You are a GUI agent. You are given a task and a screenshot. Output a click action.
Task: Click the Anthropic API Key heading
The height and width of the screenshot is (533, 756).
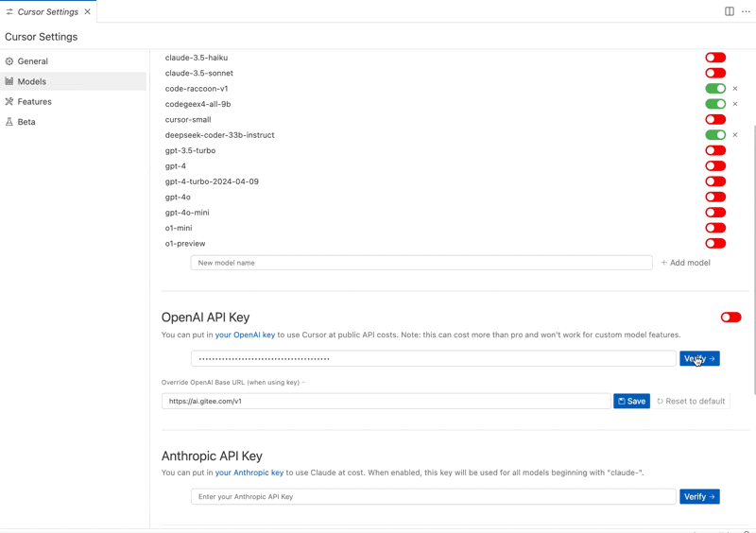pos(212,456)
